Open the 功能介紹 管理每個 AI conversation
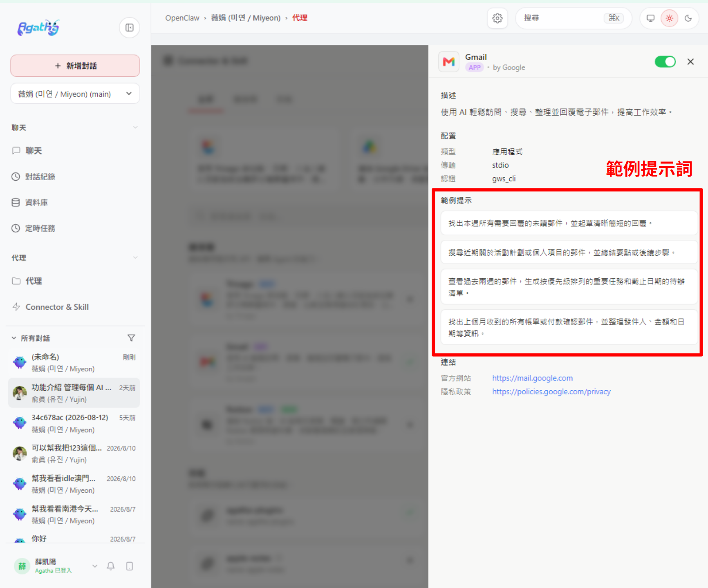Image resolution: width=708 pixels, height=588 pixels. tap(74, 393)
